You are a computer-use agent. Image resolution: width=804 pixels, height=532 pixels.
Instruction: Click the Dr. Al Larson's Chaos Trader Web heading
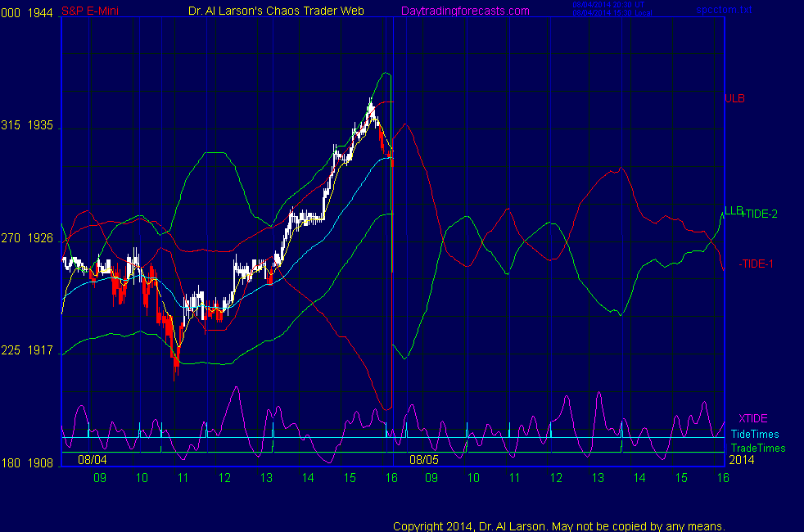click(x=276, y=11)
